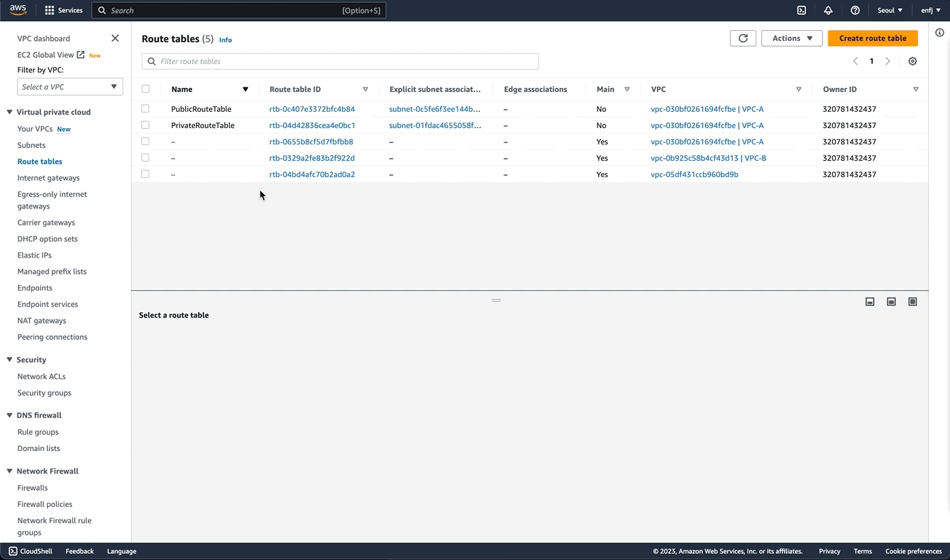Collapse the Network Firewall section
The image size is (950, 560).
[x=10, y=471]
